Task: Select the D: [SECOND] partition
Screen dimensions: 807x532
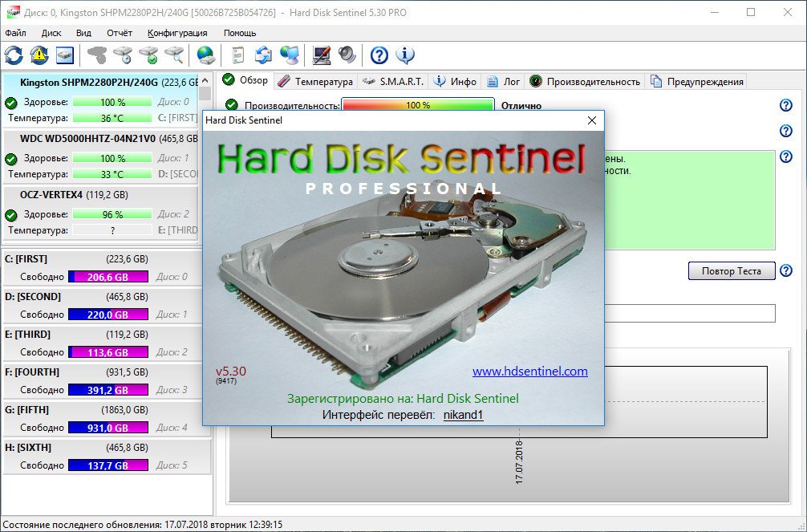Action: click(107, 306)
